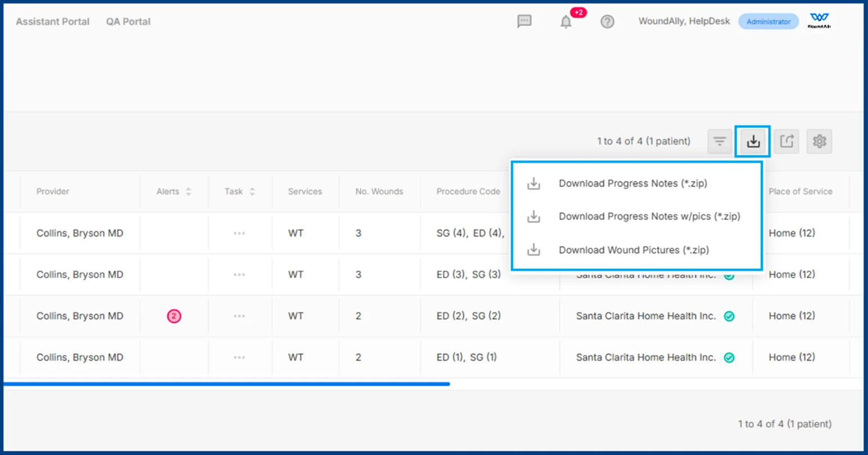
Task: Click the red alert badge showing 2
Action: tap(174, 316)
